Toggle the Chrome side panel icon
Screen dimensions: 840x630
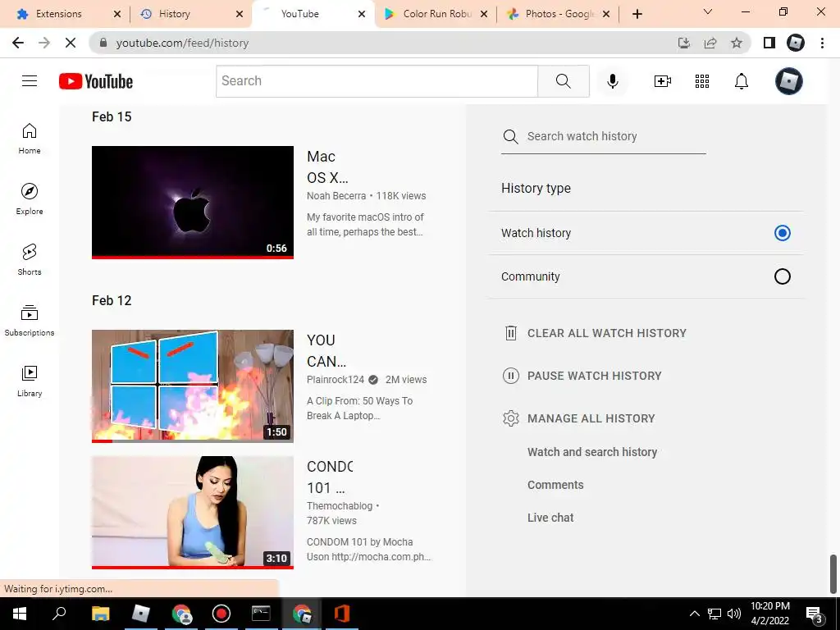769,43
